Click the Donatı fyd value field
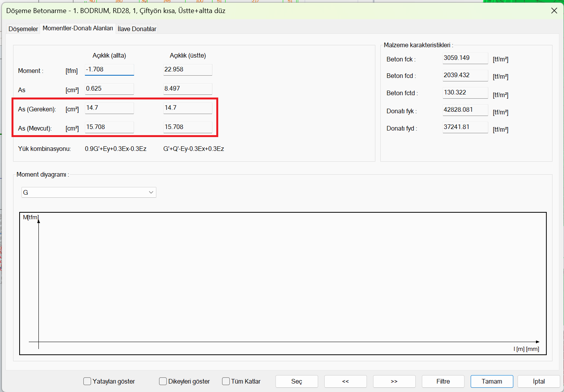 (465, 127)
